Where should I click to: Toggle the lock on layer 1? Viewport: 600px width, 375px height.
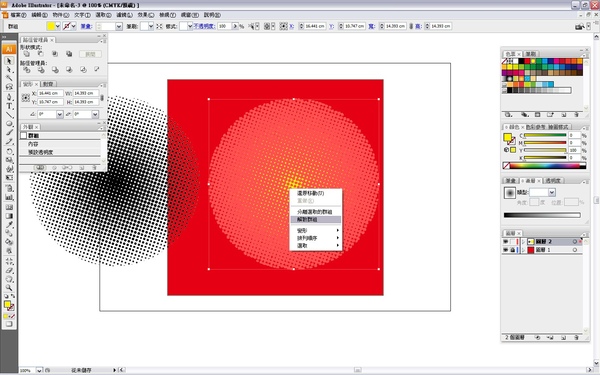pyautogui.click(x=513, y=250)
